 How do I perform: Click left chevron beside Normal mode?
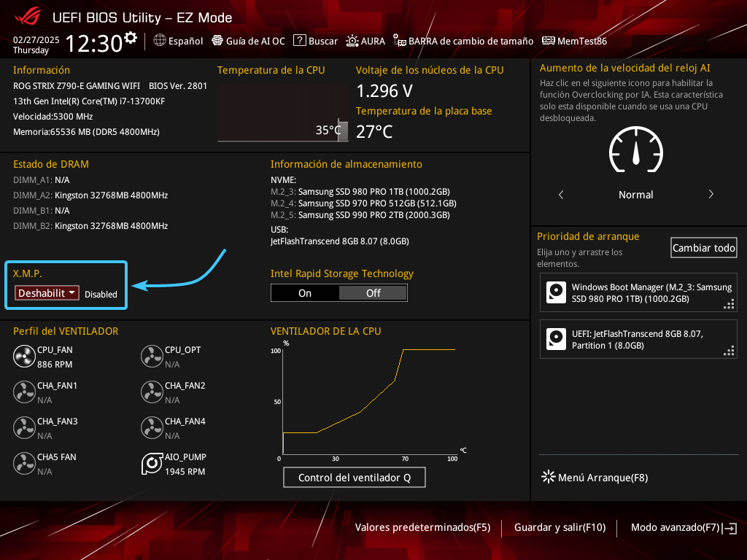561,195
